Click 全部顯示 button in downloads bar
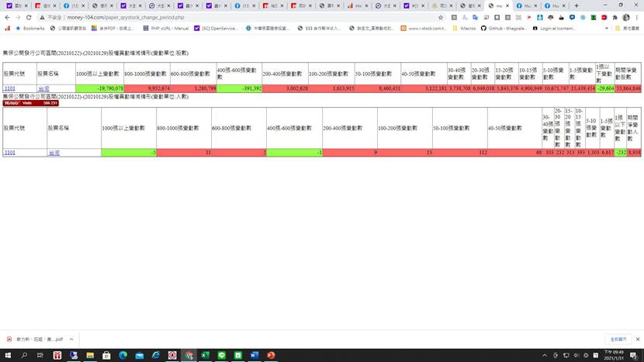Image resolution: width=644 pixels, height=362 pixels. pyautogui.click(x=618, y=339)
